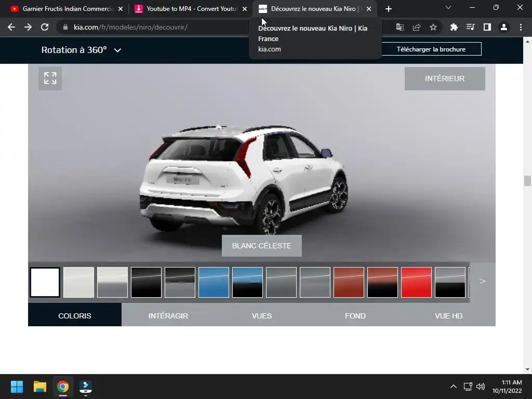Select the solid blue color swatch
Screen dimensions: 532x399
[214, 282]
